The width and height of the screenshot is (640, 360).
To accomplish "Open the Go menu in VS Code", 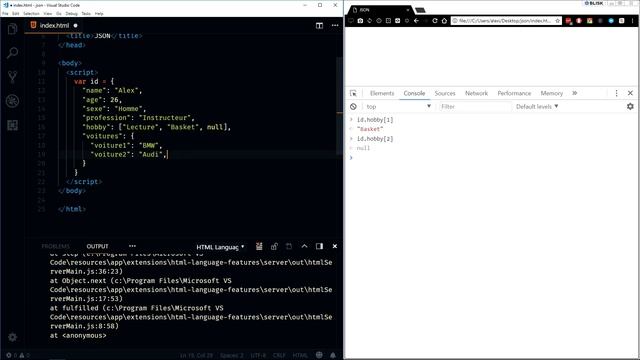I will (59, 13).
